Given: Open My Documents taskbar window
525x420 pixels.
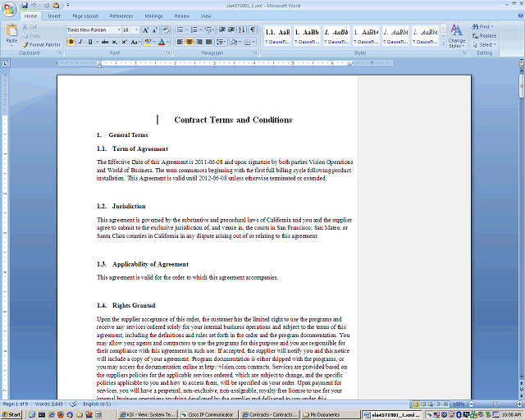Looking at the screenshot, I should click(x=330, y=414).
